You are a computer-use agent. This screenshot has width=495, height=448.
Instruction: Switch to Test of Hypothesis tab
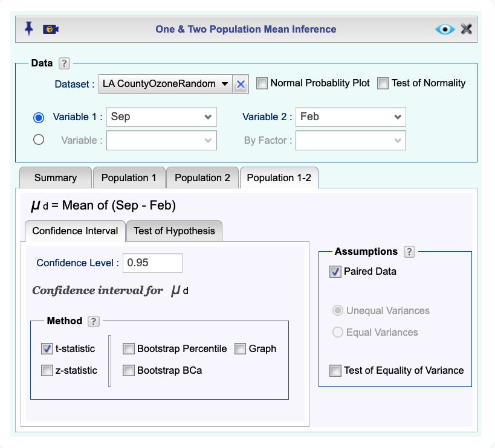click(174, 231)
